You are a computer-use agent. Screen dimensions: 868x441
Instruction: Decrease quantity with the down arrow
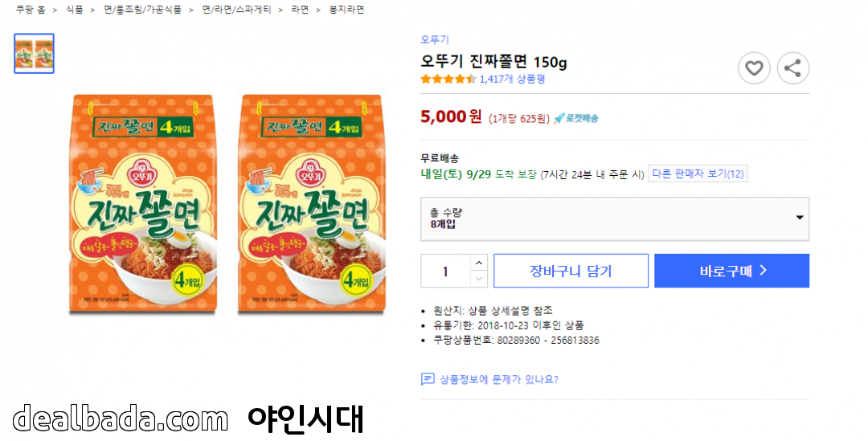479,279
